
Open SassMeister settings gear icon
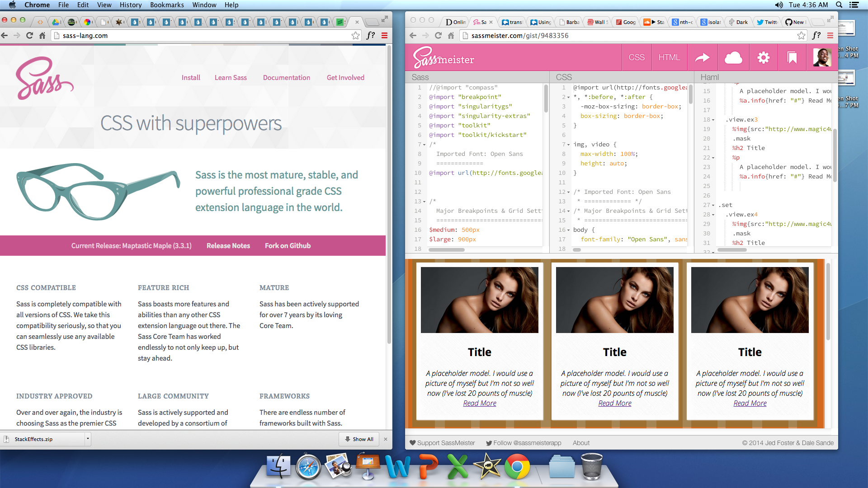coord(763,57)
